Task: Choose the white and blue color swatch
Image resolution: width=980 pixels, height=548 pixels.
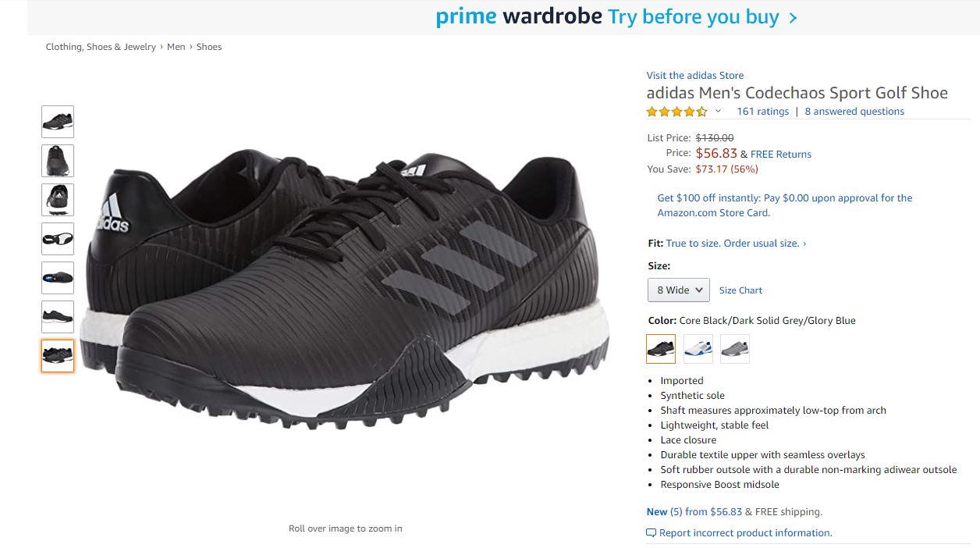Action: click(698, 349)
